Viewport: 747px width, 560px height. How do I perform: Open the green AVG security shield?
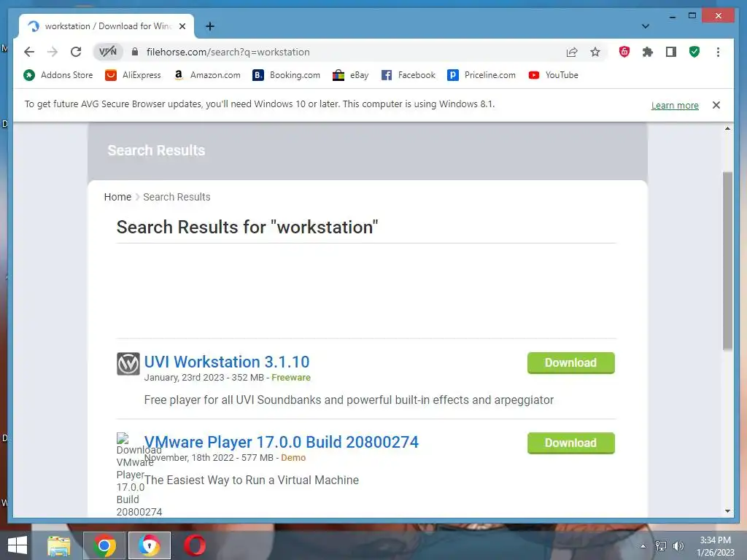(x=694, y=52)
